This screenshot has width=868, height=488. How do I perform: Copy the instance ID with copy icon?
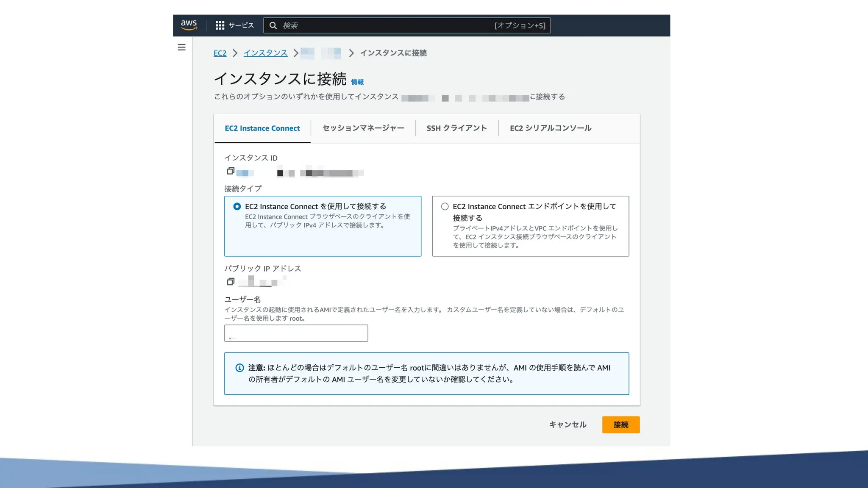231,171
